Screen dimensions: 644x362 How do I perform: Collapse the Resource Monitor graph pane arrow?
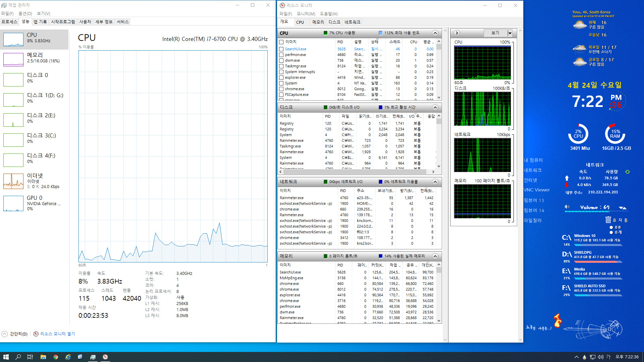click(457, 33)
